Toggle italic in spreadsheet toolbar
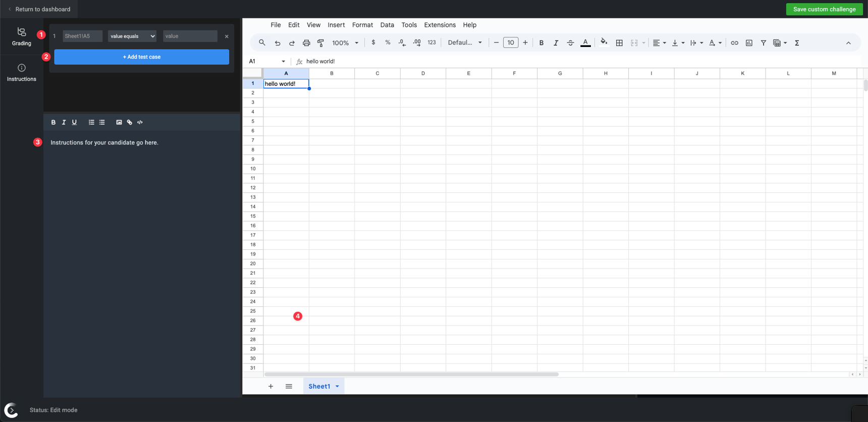Image resolution: width=868 pixels, height=422 pixels. [556, 43]
